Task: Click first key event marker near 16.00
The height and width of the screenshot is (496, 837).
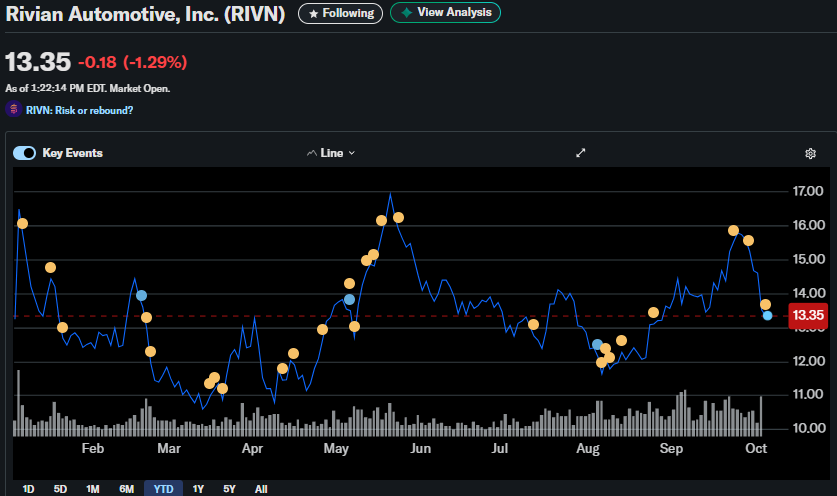Action: pyautogui.click(x=22, y=224)
